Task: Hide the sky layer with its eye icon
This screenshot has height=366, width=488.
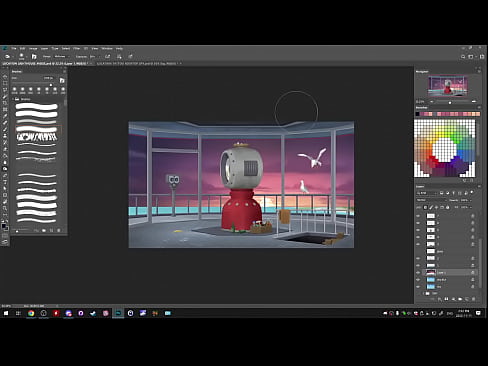Action: (418, 287)
